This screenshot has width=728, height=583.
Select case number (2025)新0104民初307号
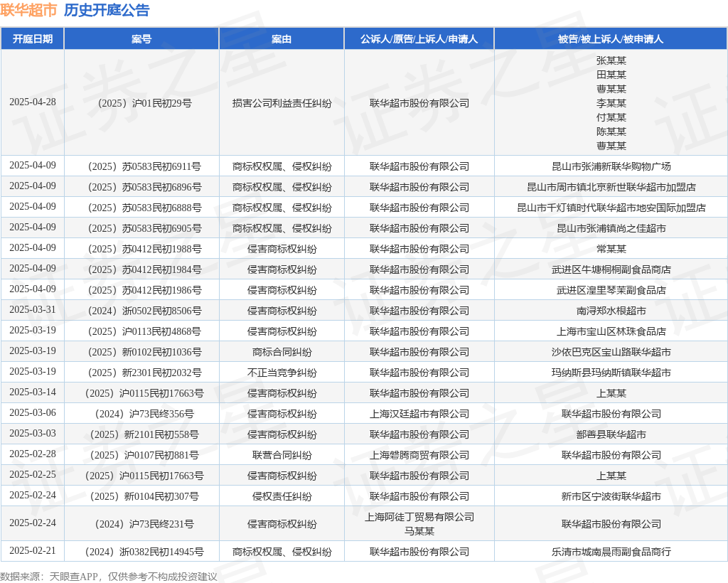(x=145, y=497)
